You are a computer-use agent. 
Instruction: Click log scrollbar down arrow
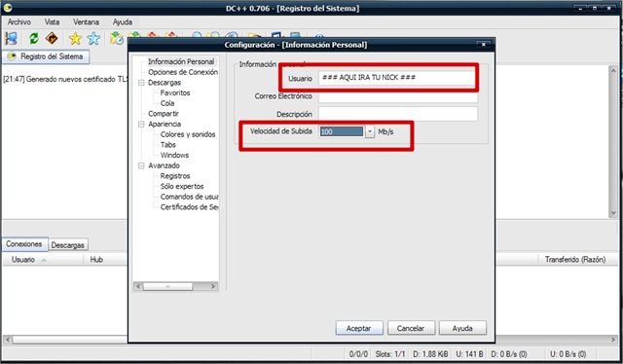tap(613, 212)
